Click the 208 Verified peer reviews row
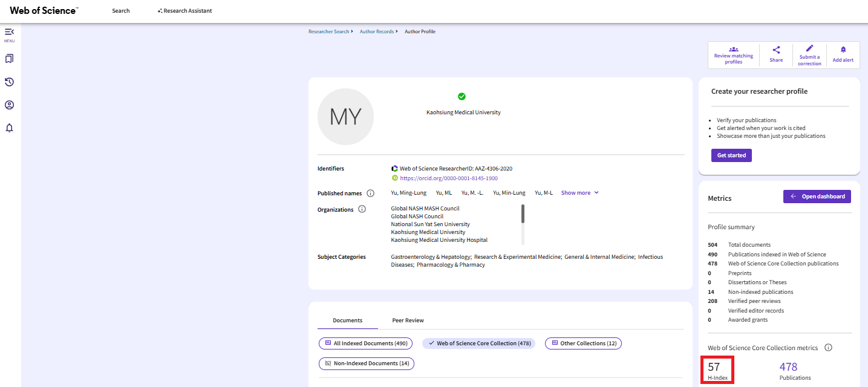868x387 pixels. coord(744,301)
